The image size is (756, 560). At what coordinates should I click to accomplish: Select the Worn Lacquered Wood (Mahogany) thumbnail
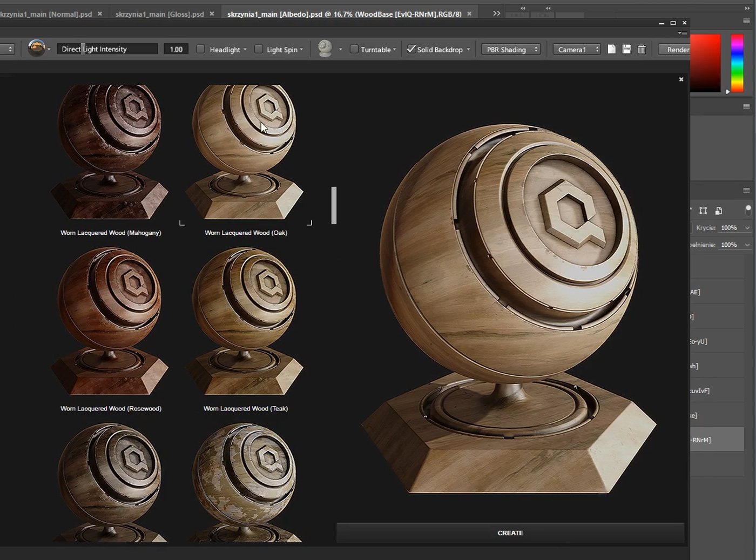(111, 151)
